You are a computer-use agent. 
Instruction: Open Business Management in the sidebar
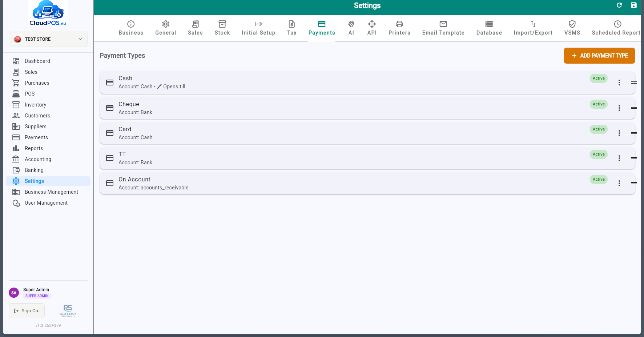point(48,192)
